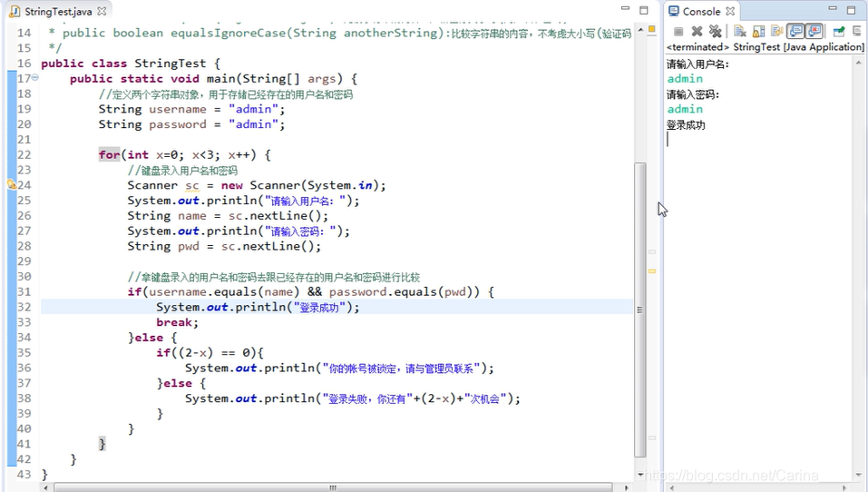
Task: Click the first green "admin" input in Console
Action: 685,79
